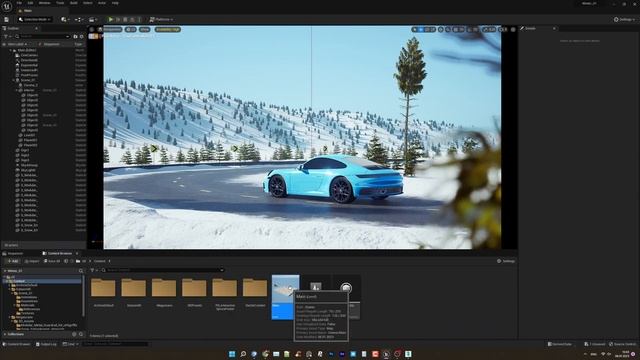Image resolution: width=640 pixels, height=360 pixels.
Task: Collapse the Winter_01 project tree section
Action: pos(5,271)
